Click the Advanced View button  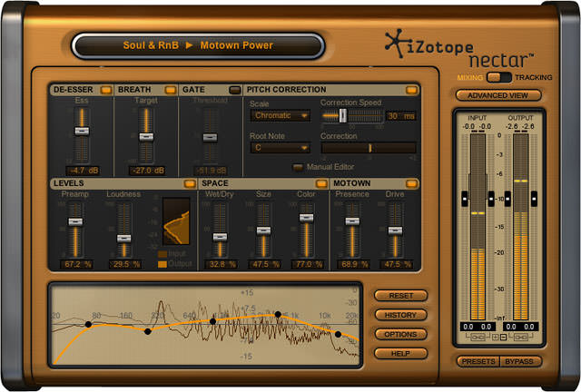click(x=498, y=95)
